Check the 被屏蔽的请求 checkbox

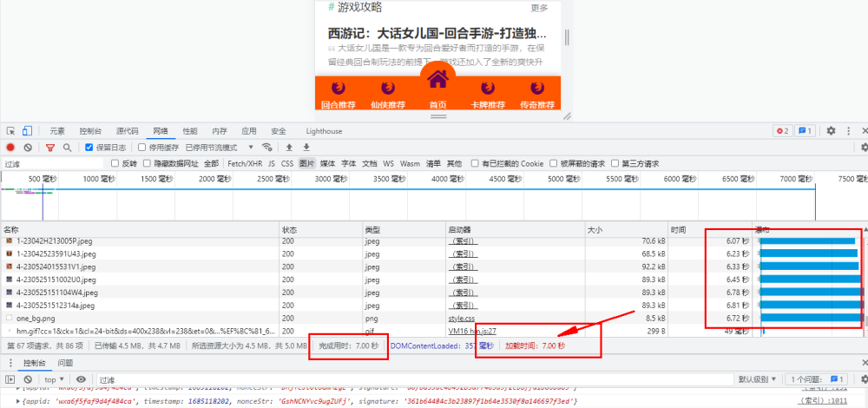554,163
